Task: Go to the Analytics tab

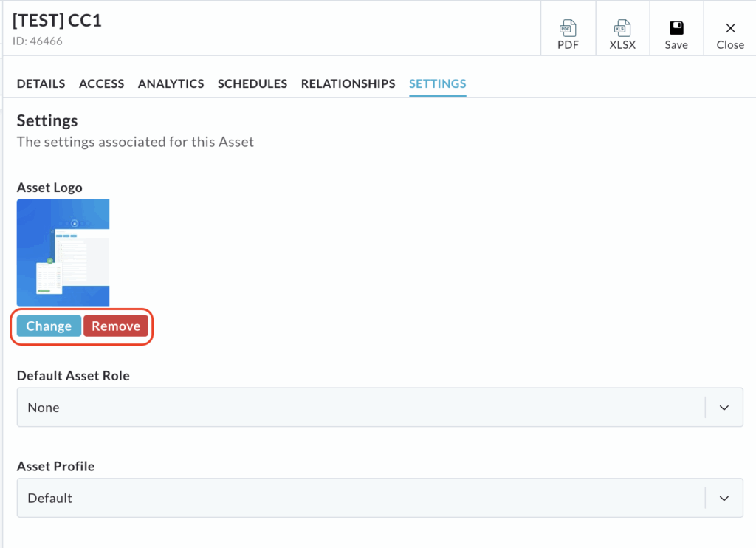Action: coord(171,83)
